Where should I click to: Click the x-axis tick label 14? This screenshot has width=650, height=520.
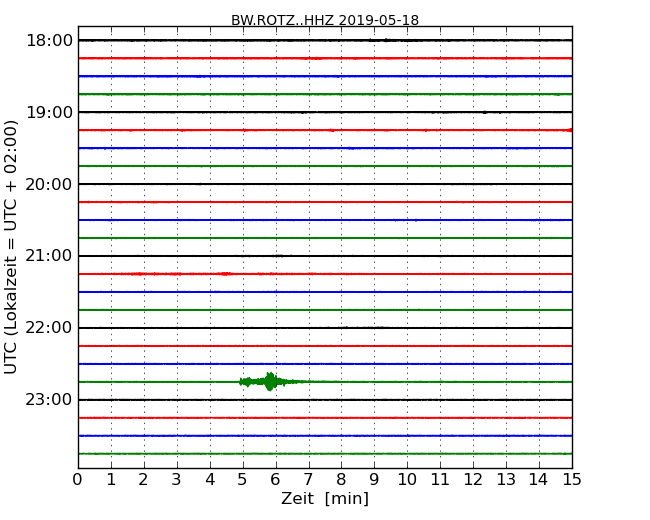click(539, 480)
